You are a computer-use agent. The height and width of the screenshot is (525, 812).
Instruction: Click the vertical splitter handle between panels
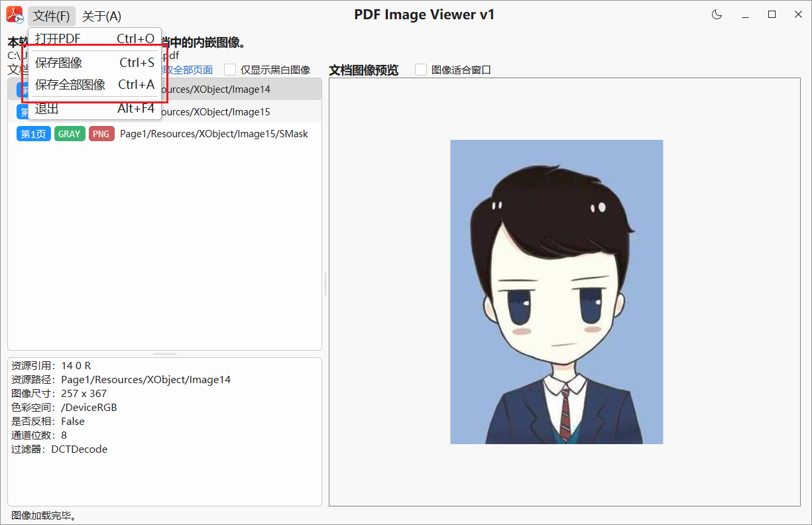[325, 284]
